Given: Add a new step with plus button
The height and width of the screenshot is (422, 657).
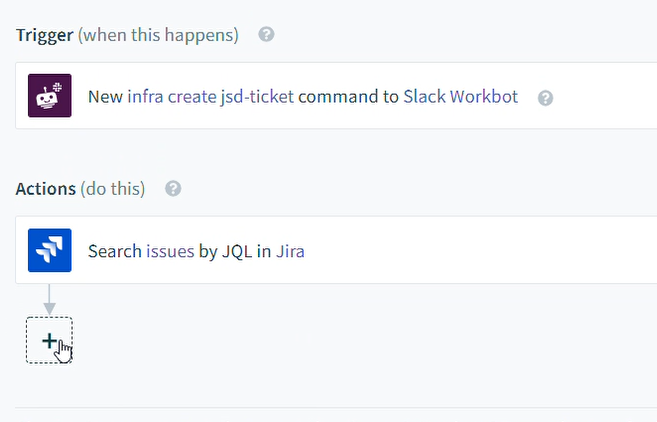Looking at the screenshot, I should coord(49,340).
